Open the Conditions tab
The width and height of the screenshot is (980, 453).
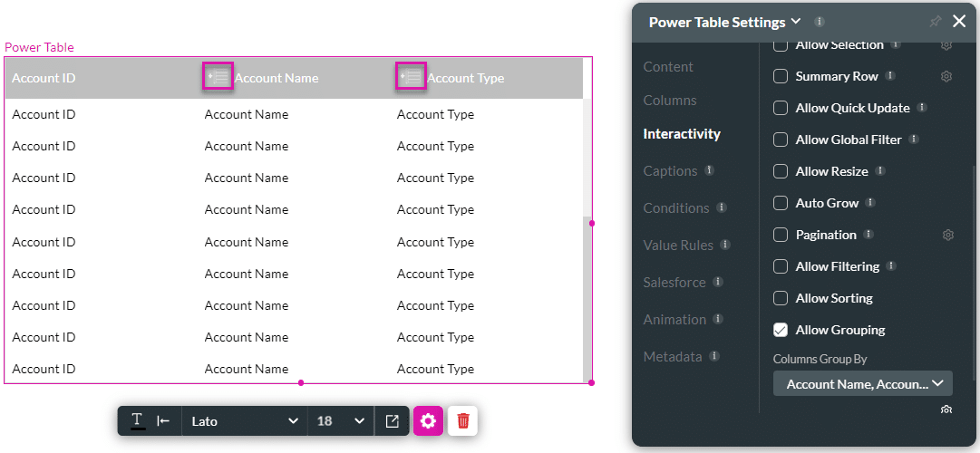coord(676,208)
